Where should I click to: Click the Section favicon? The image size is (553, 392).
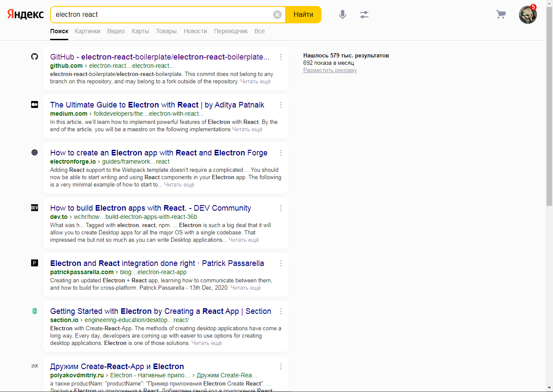[35, 311]
